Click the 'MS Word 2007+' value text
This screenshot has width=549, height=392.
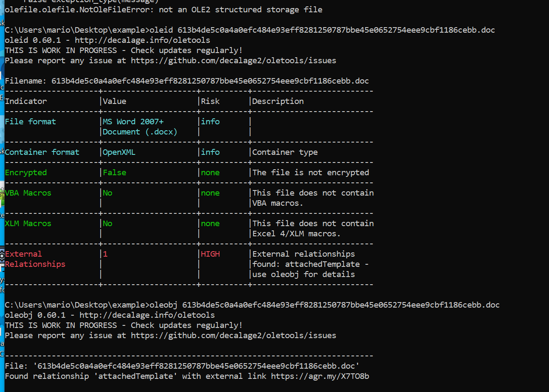click(133, 122)
